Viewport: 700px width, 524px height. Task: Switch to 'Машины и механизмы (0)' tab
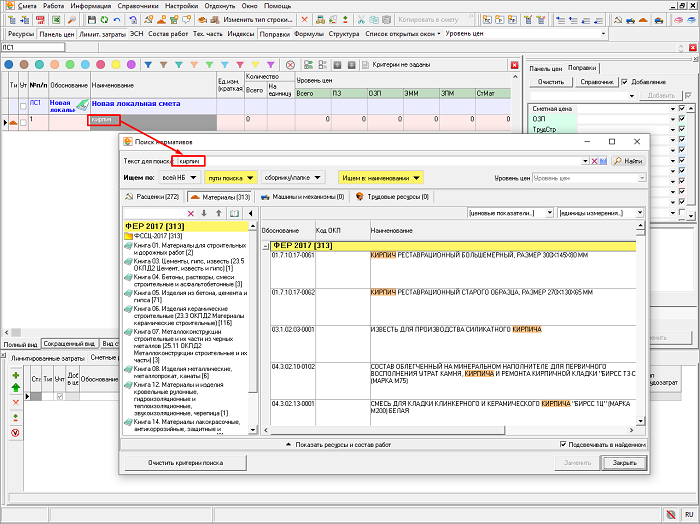303,197
